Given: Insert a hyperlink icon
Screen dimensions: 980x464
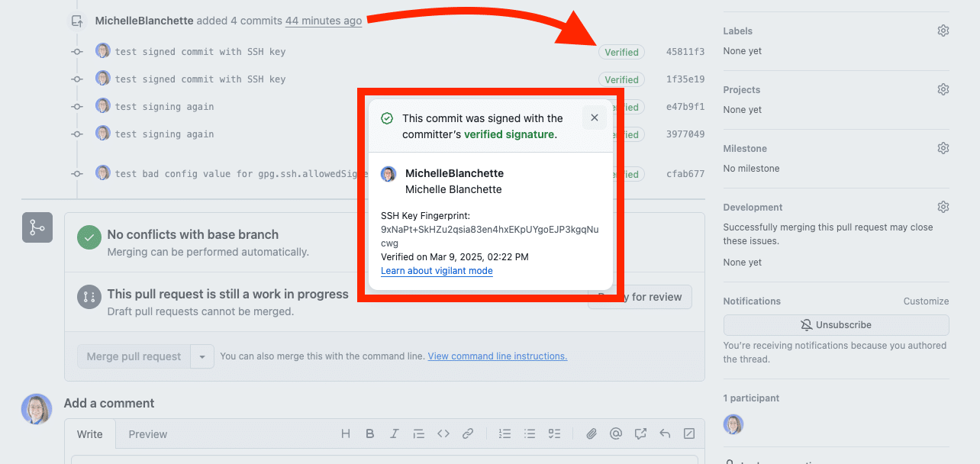Looking at the screenshot, I should point(468,433).
